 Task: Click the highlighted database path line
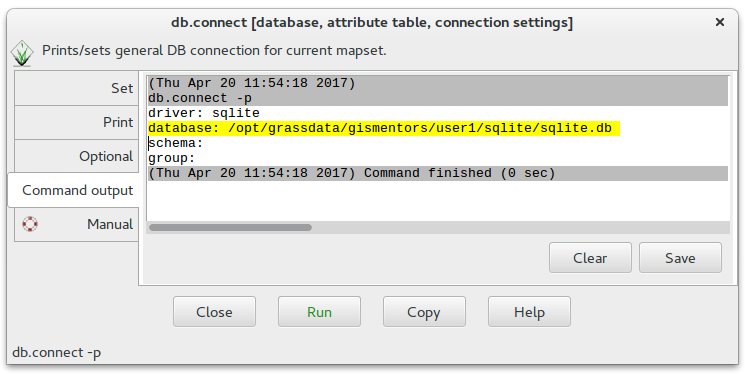384,128
